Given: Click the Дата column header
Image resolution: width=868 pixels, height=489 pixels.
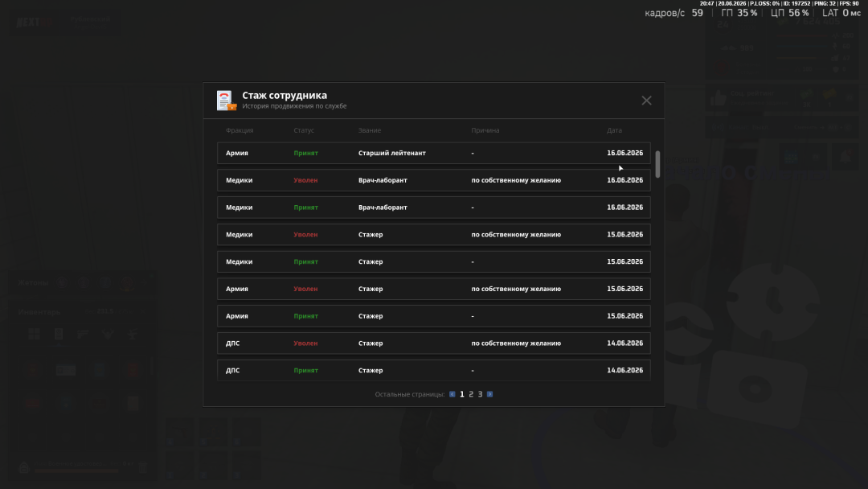Looking at the screenshot, I should (x=614, y=130).
